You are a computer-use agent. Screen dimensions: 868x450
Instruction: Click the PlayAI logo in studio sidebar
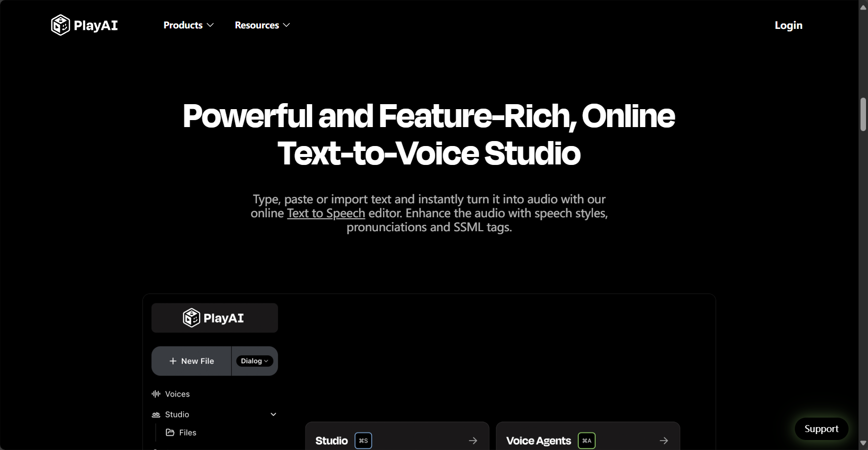214,318
